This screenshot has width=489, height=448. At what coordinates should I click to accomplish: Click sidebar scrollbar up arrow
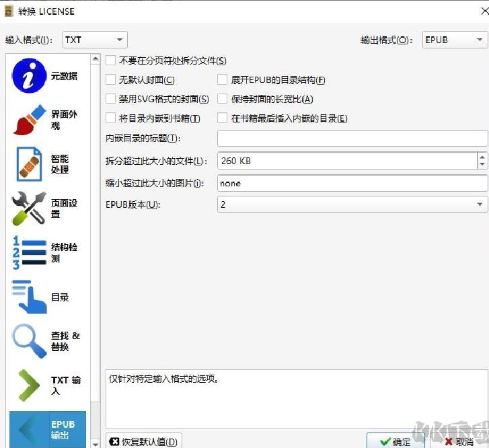click(96, 59)
